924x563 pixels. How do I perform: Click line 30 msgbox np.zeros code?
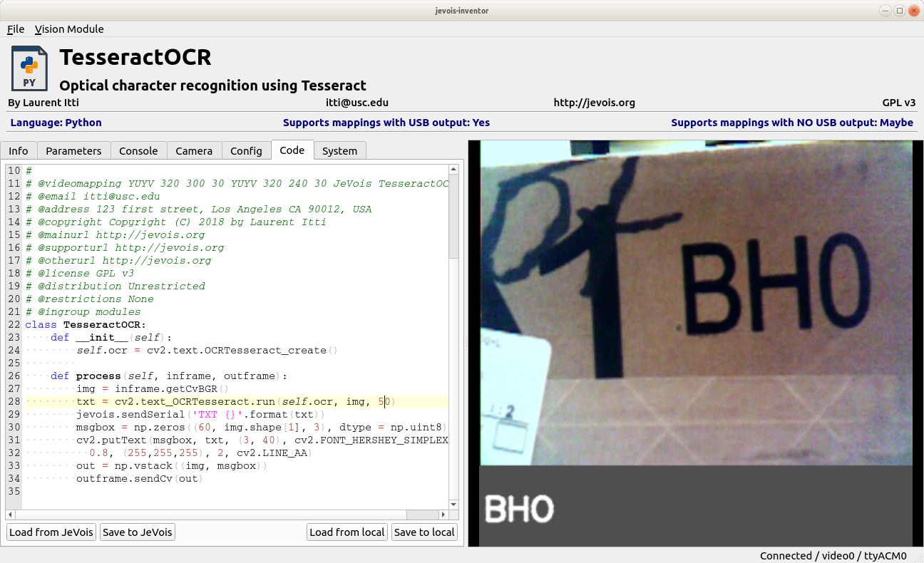click(x=262, y=427)
